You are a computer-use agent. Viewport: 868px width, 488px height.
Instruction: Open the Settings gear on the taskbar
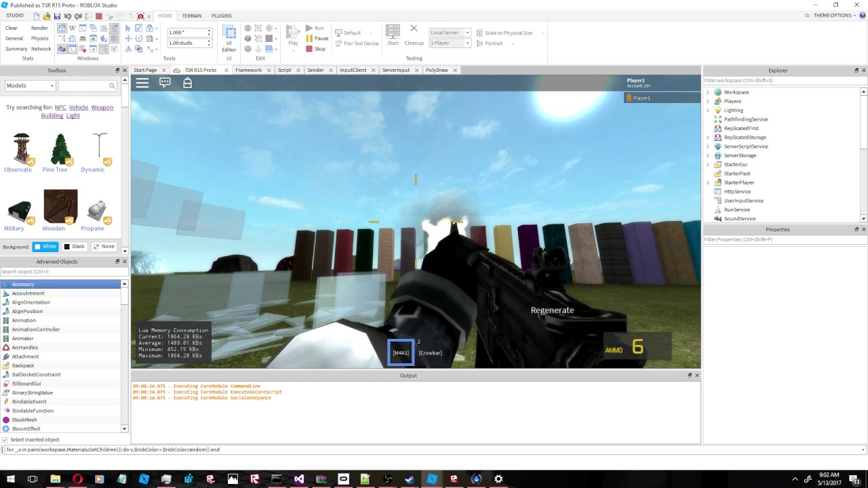498,479
